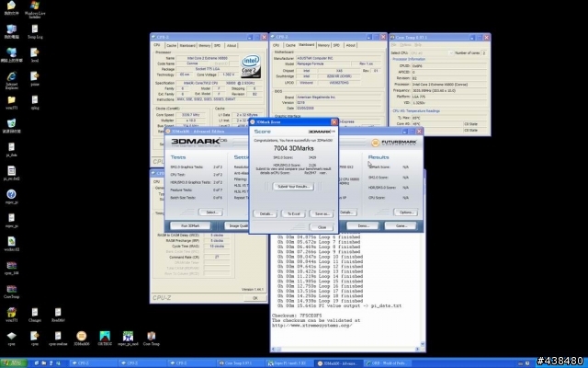Open the 3DMark06 desktop shortcut
Image resolution: width=588 pixels, height=368 pixels.
pyautogui.click(x=82, y=338)
